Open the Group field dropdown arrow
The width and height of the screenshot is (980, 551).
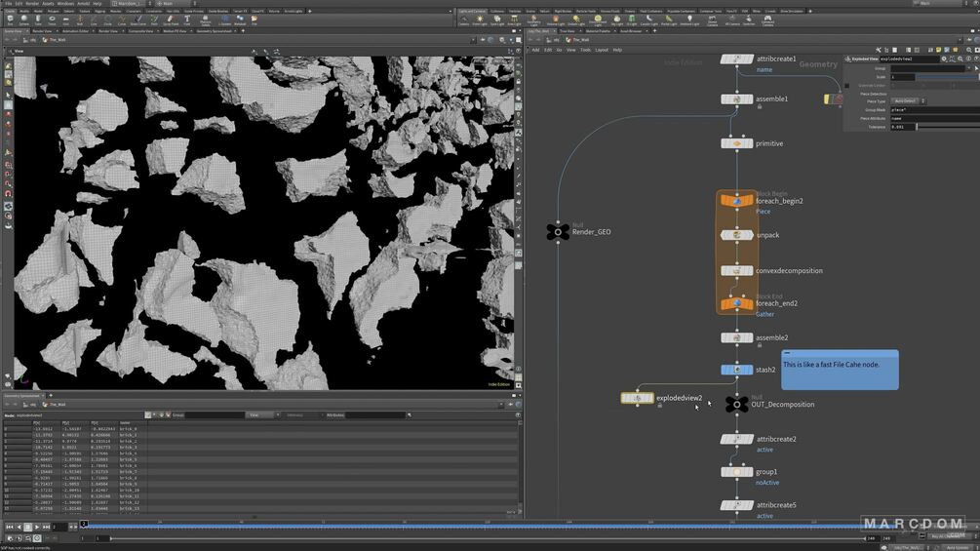coord(969,68)
